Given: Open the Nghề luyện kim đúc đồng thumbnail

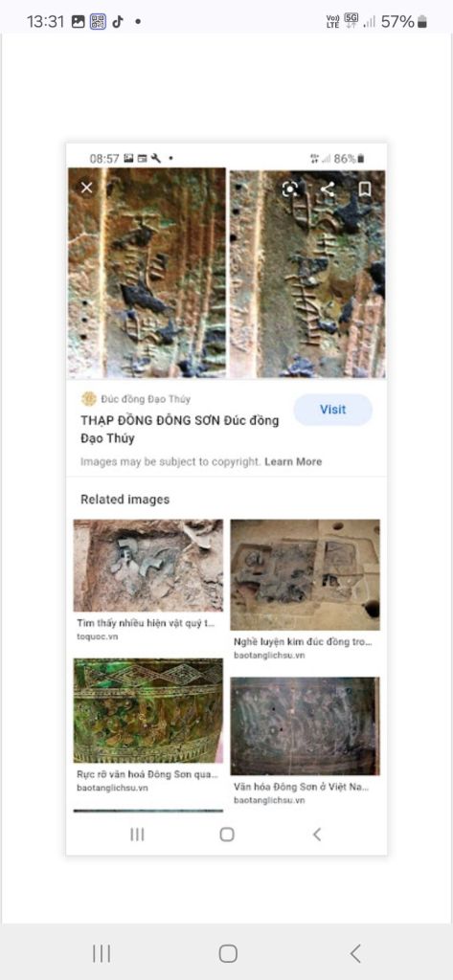Looking at the screenshot, I should click(306, 574).
